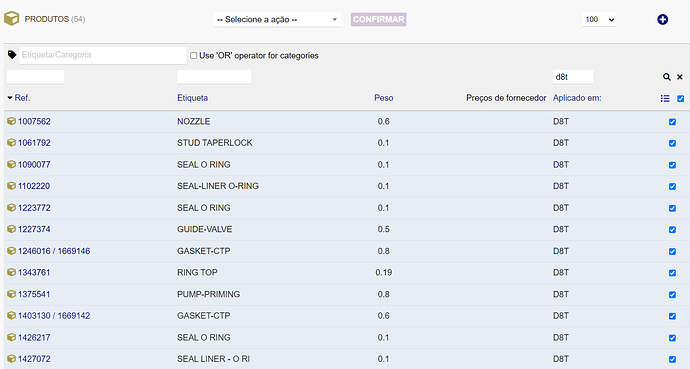
Task: Uncheck the 1427072 row checkbox
Action: click(672, 359)
